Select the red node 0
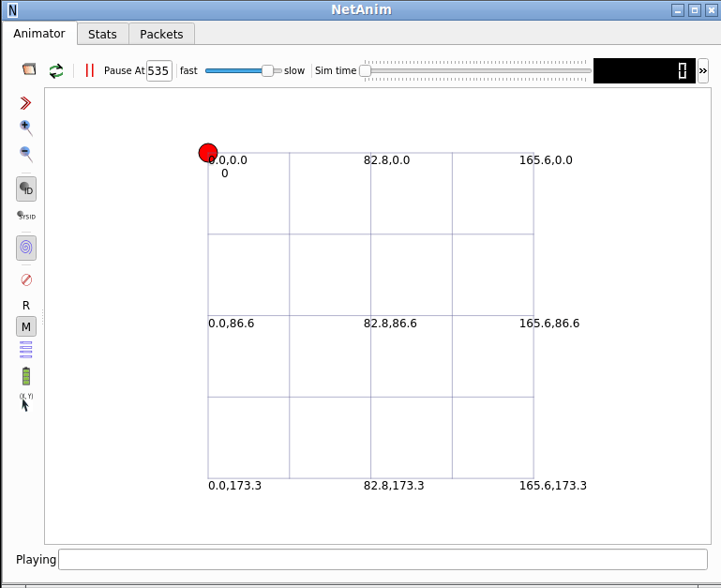The width and height of the screenshot is (721, 588). tap(208, 153)
